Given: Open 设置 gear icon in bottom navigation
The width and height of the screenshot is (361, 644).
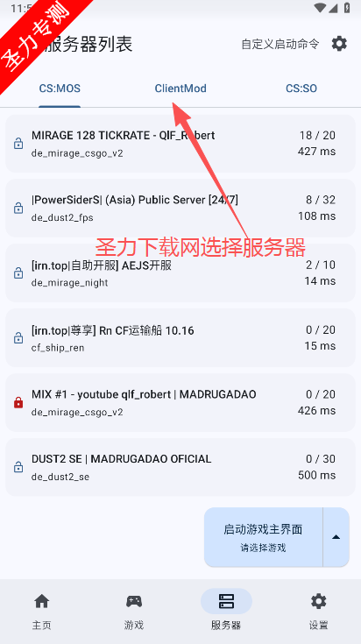Looking at the screenshot, I should pyautogui.click(x=318, y=601).
